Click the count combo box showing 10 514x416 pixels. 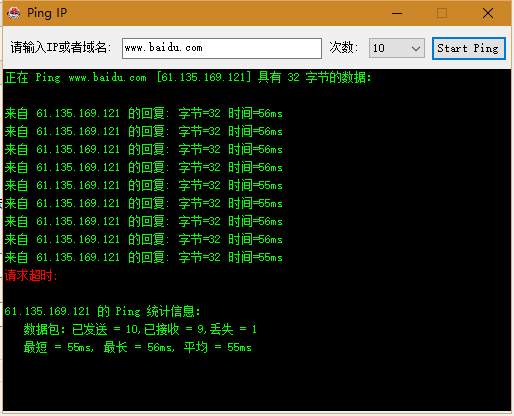pyautogui.click(x=397, y=49)
